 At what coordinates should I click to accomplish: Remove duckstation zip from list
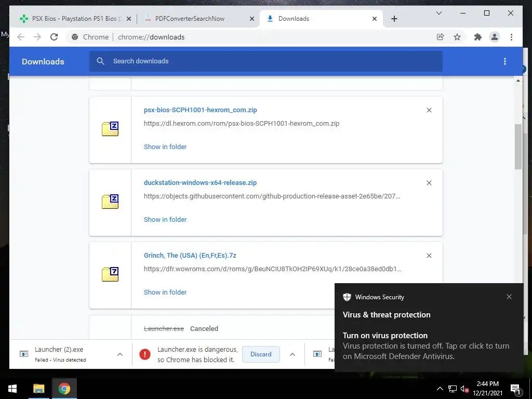429,183
